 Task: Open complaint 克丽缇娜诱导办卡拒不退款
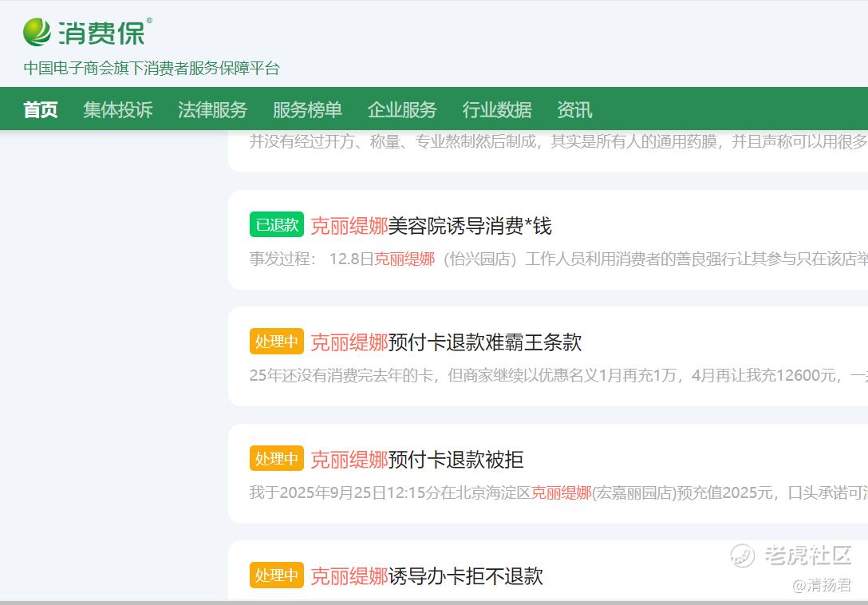coord(427,576)
